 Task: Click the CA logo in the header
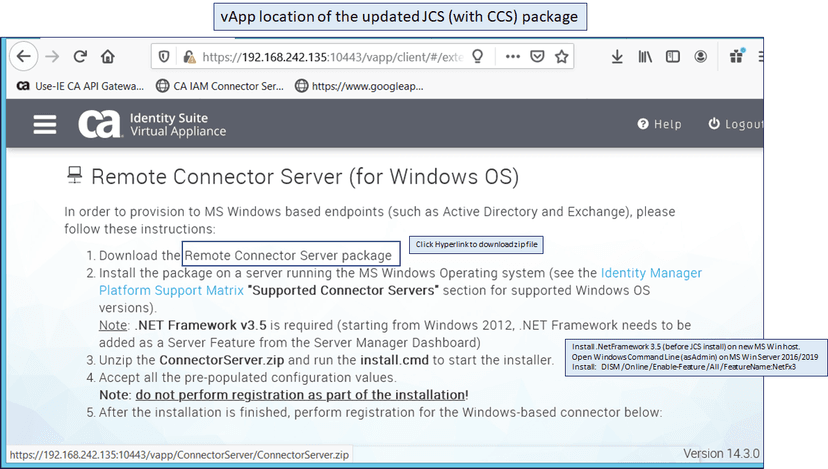[100, 124]
